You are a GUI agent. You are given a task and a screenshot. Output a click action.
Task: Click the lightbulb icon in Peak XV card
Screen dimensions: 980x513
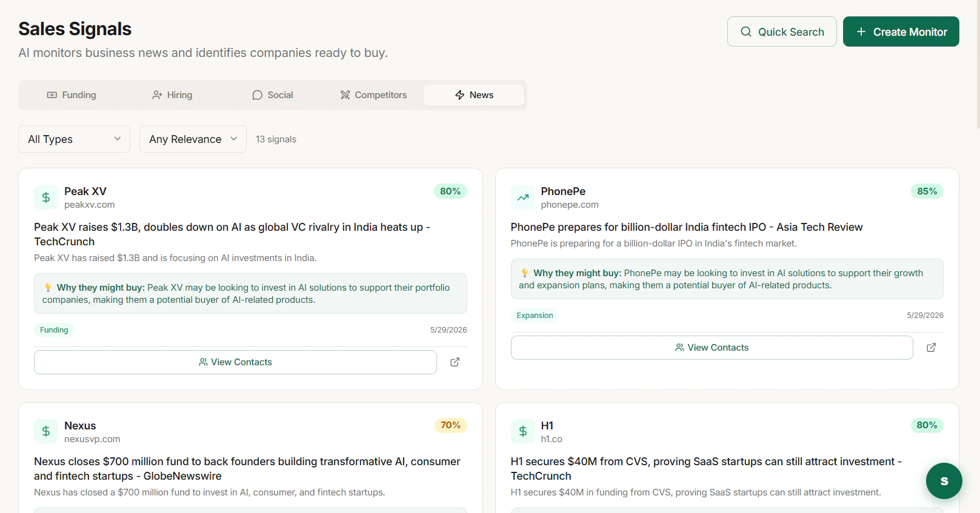coord(48,288)
